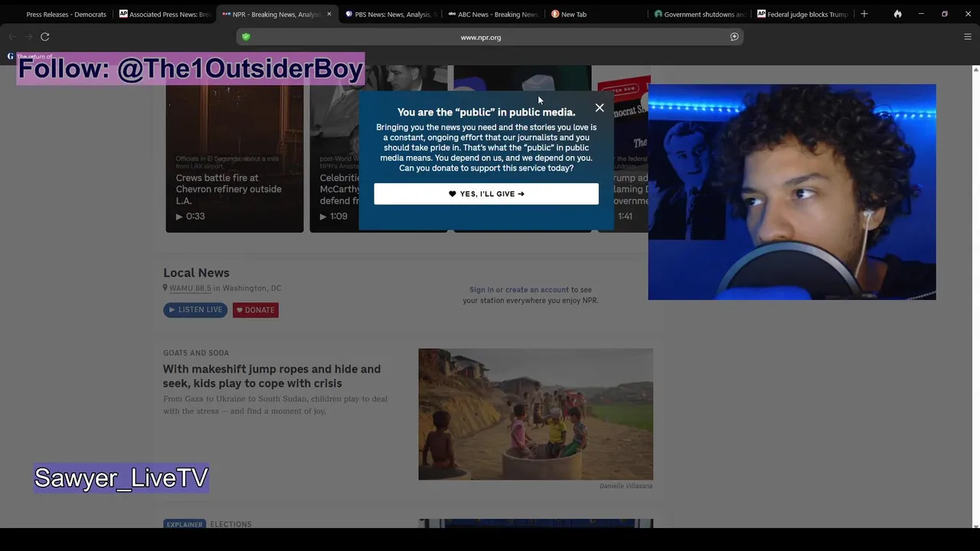Open the makeshift jump ropes headline
980x551 pixels.
[272, 376]
